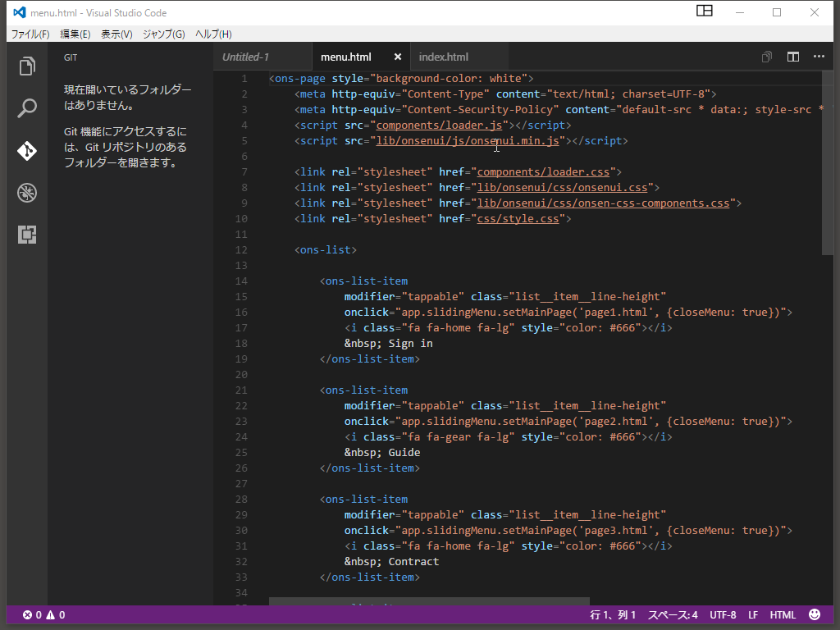
Task: Change indentation via スペース: 4
Action: [x=673, y=615]
